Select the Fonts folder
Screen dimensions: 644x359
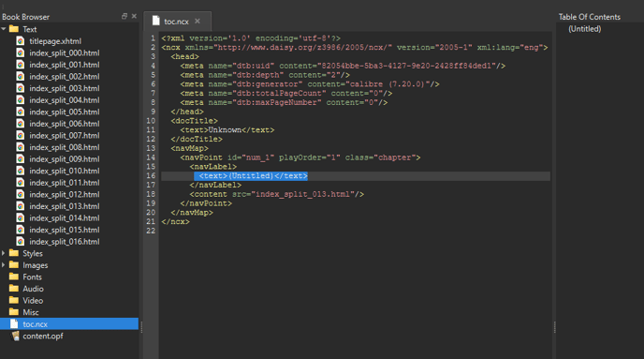[x=32, y=277]
